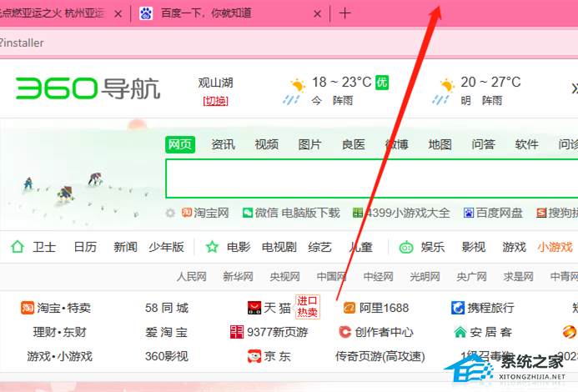
Task: Click the 创作者中心 red C icon
Action: (345, 332)
